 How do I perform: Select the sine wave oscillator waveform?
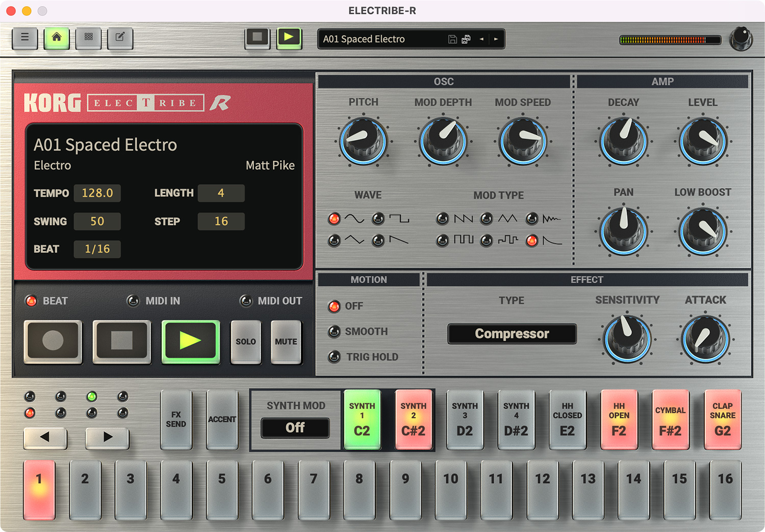tap(335, 219)
